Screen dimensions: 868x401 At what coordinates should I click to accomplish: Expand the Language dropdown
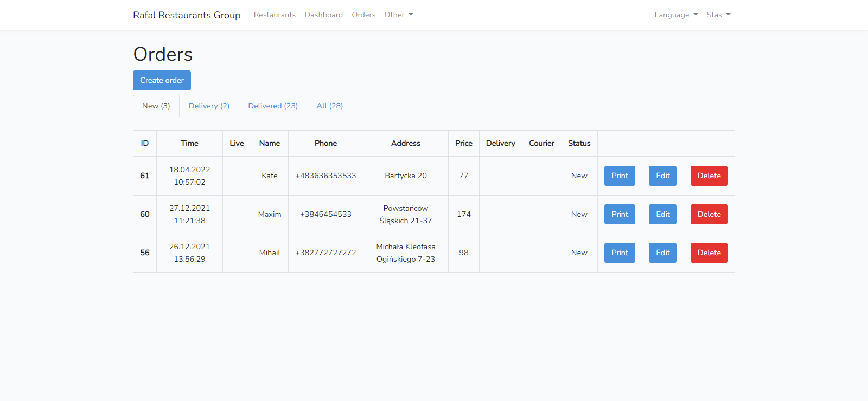click(676, 15)
